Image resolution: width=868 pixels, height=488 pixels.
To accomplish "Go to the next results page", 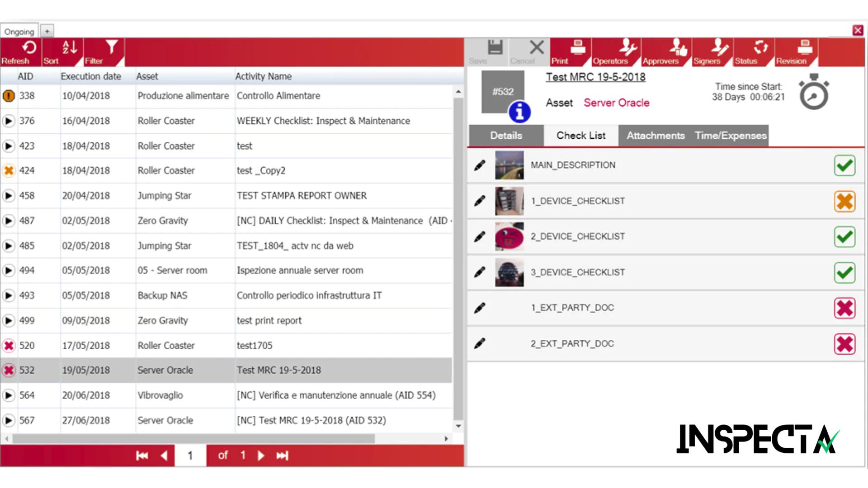I will point(261,455).
